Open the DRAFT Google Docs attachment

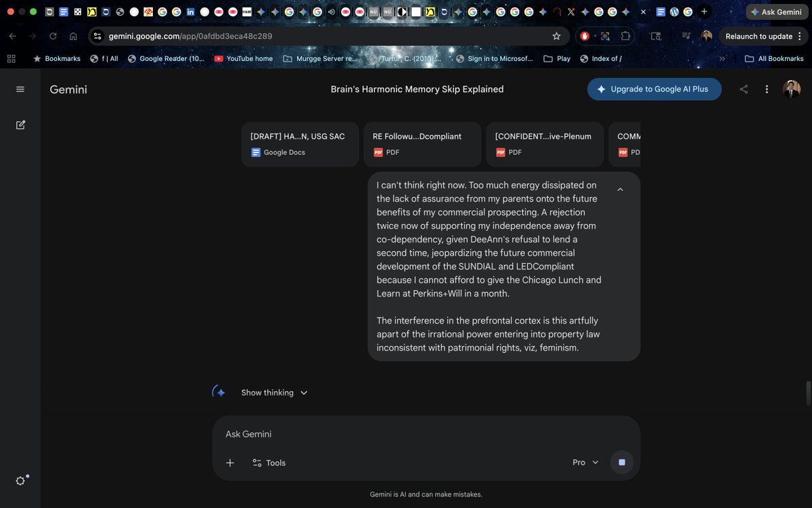300,144
